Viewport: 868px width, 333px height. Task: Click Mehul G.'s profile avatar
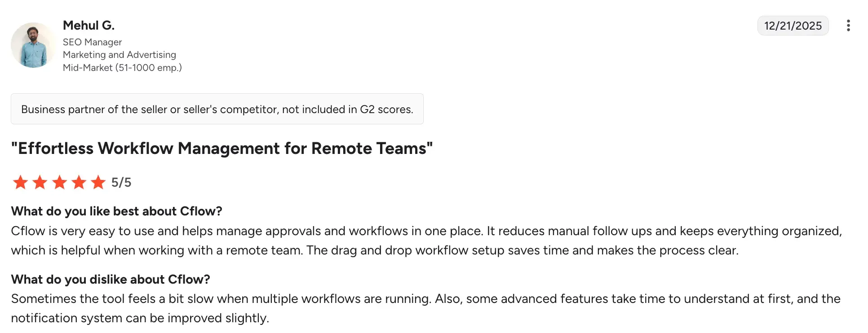[33, 45]
